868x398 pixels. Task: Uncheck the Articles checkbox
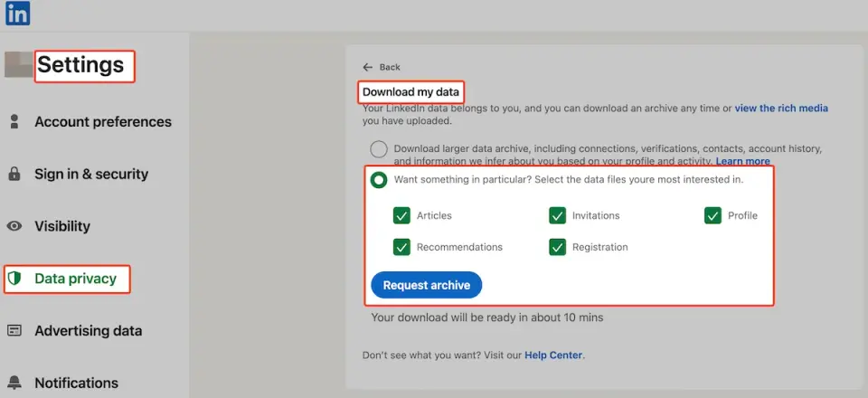[x=401, y=215]
